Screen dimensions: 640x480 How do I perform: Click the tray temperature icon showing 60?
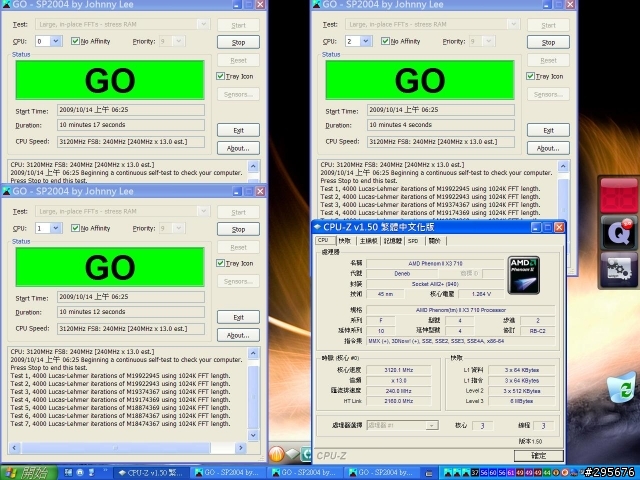(x=493, y=473)
